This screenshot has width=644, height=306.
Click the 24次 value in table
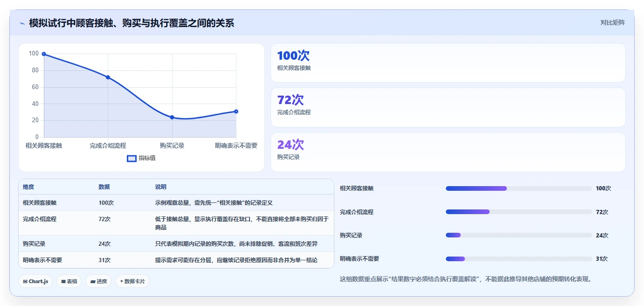[x=104, y=244]
